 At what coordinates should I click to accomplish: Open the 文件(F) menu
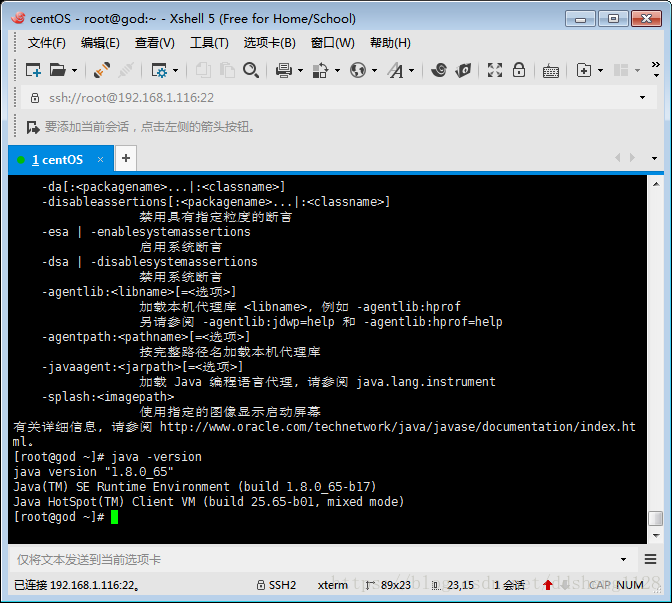[47, 43]
